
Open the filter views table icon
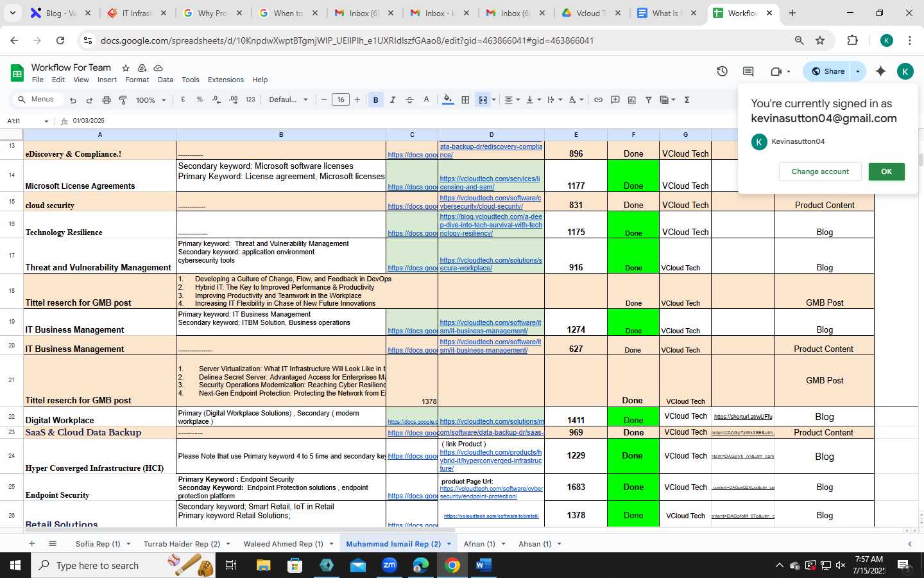(667, 100)
